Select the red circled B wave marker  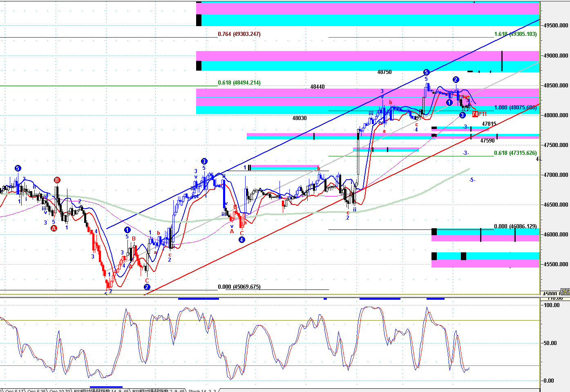pos(57,180)
